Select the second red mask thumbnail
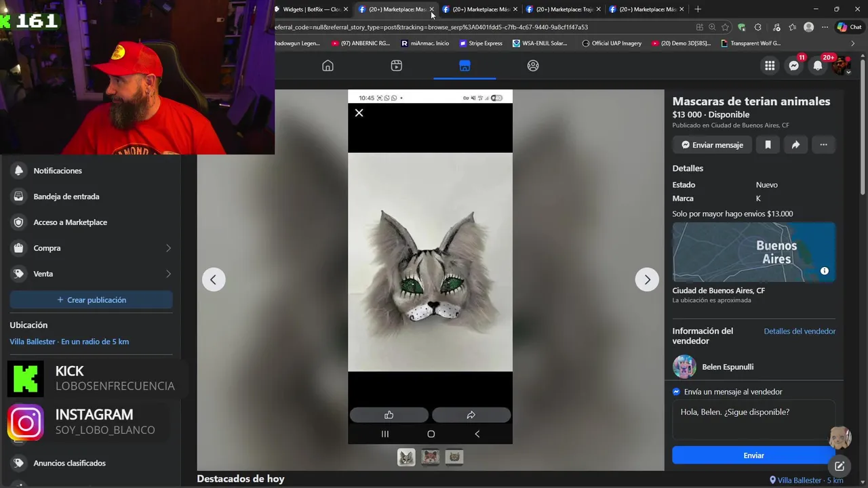 431,457
